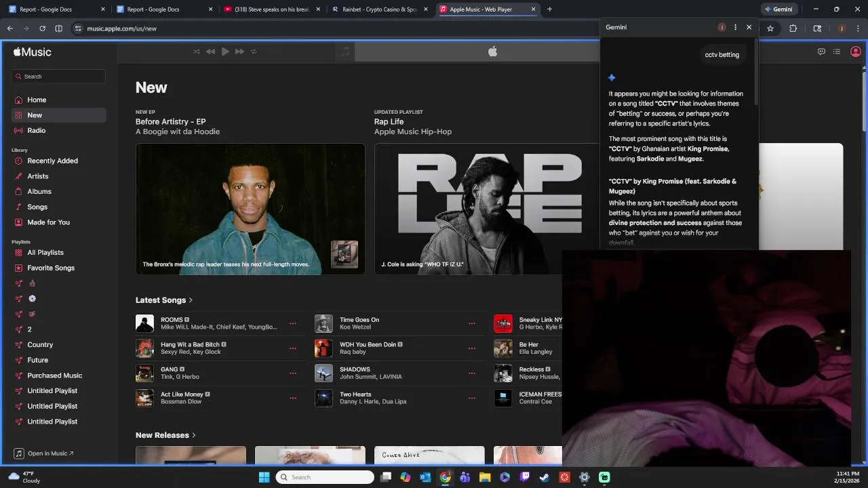Open the Before Artistry - EP cover image

(250, 209)
